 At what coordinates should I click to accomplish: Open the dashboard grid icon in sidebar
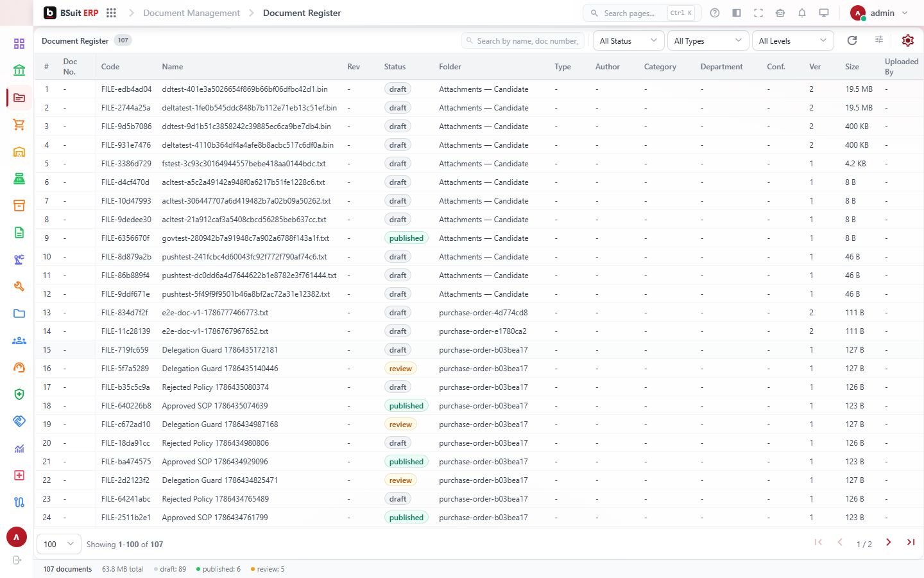(19, 44)
